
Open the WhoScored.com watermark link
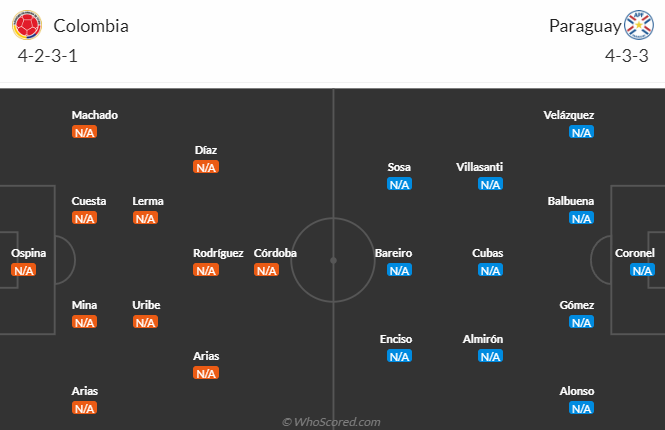pyautogui.click(x=331, y=422)
